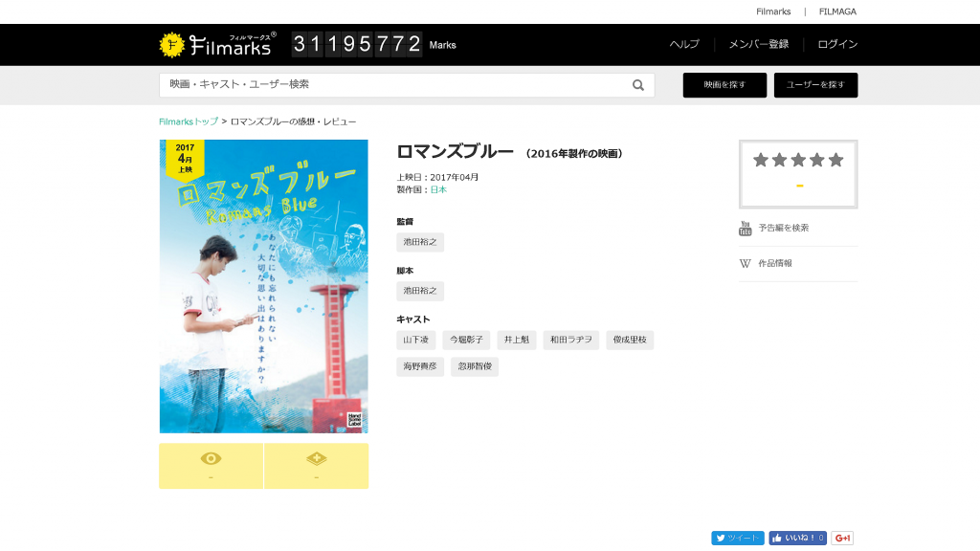Open cast tag 忽那哲俊

pyautogui.click(x=475, y=366)
